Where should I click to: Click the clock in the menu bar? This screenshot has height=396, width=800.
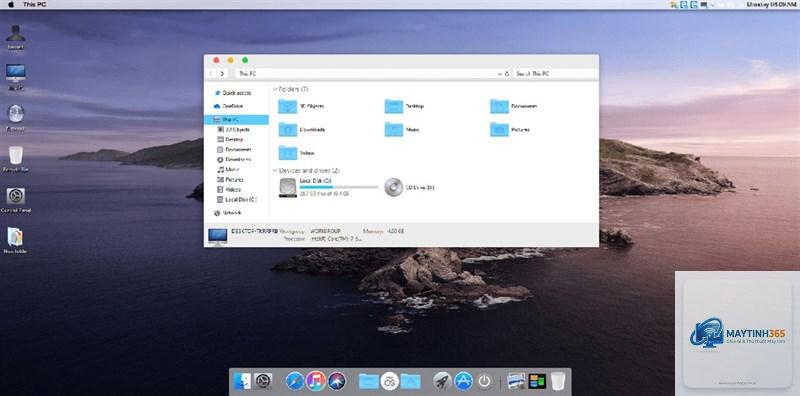coord(771,4)
